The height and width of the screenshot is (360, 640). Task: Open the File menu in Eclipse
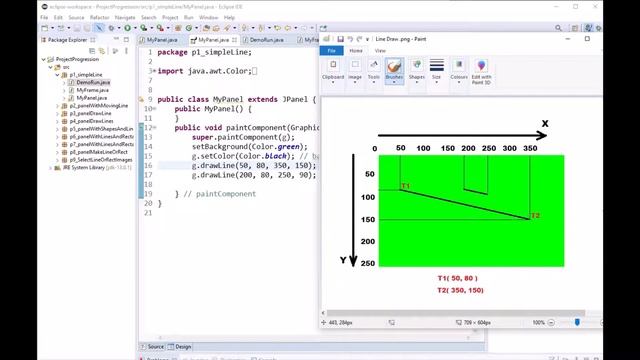pos(44,18)
